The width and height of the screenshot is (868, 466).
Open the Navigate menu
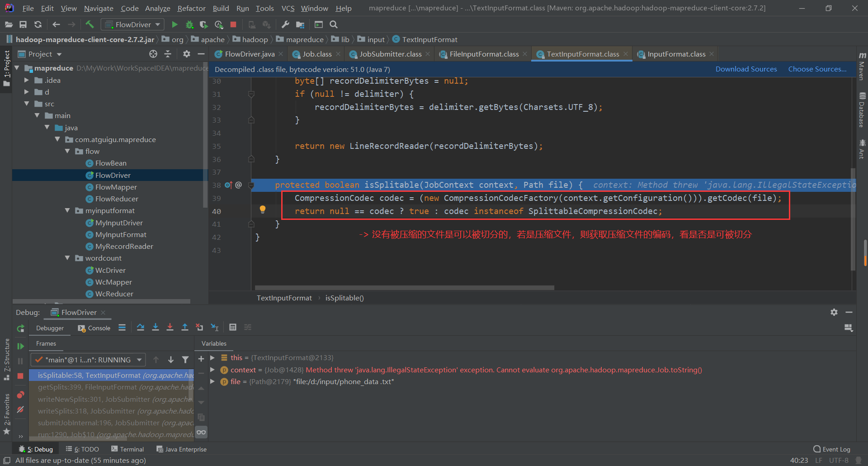click(x=99, y=8)
